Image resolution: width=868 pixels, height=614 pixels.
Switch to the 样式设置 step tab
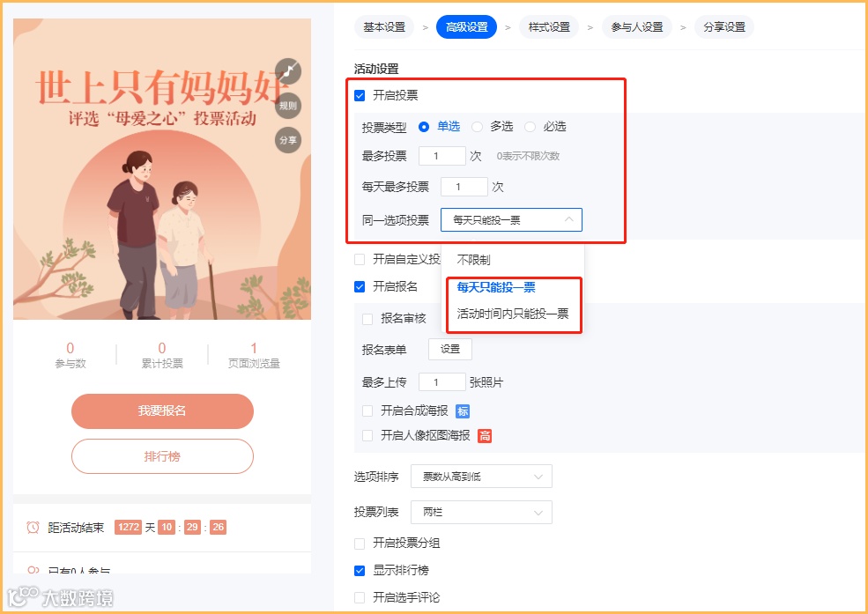pos(549,27)
